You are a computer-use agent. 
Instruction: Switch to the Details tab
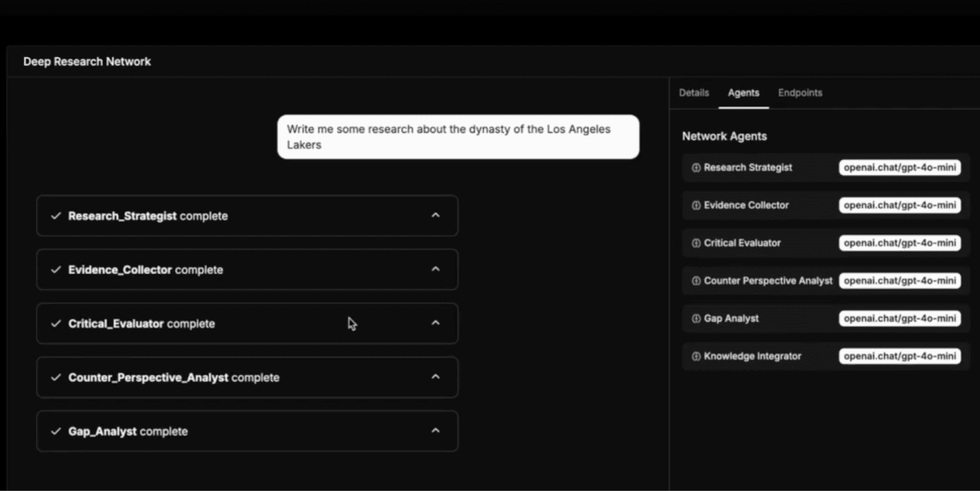tap(694, 93)
